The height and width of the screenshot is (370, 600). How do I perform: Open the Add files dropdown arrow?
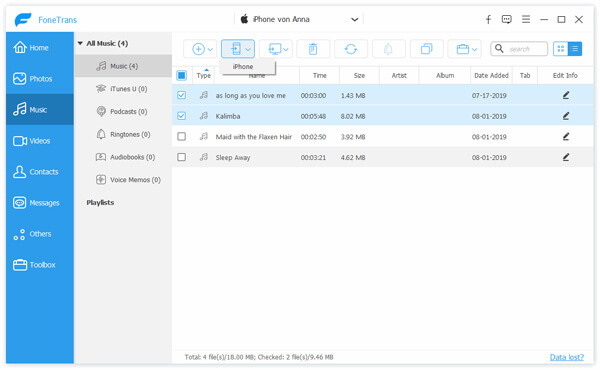pyautogui.click(x=210, y=49)
